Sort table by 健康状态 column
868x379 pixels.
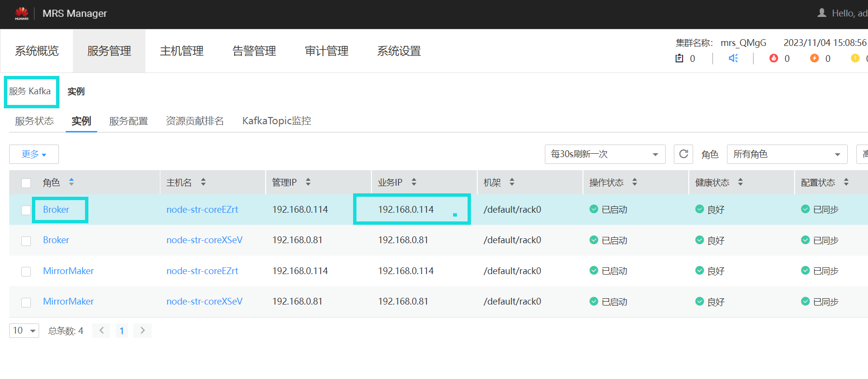coord(740,182)
